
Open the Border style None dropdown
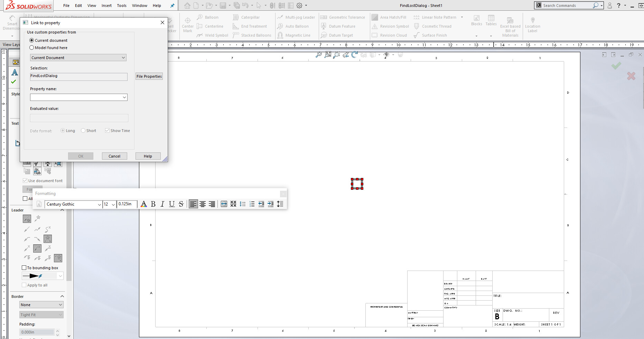41,305
